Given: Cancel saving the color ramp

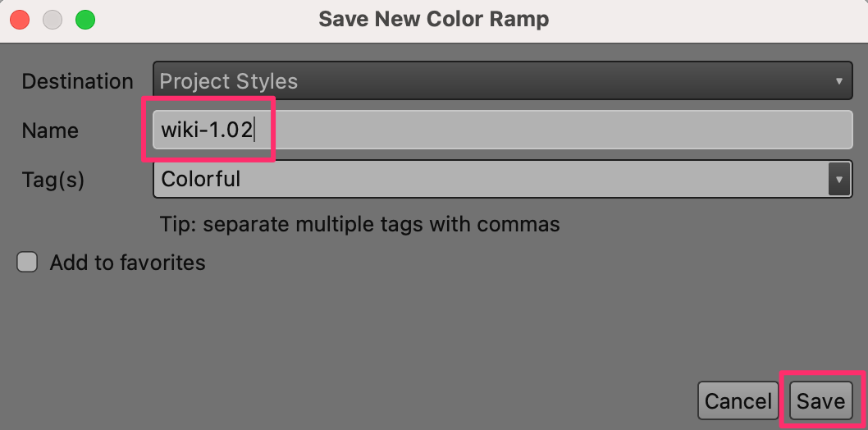Looking at the screenshot, I should click(x=738, y=400).
